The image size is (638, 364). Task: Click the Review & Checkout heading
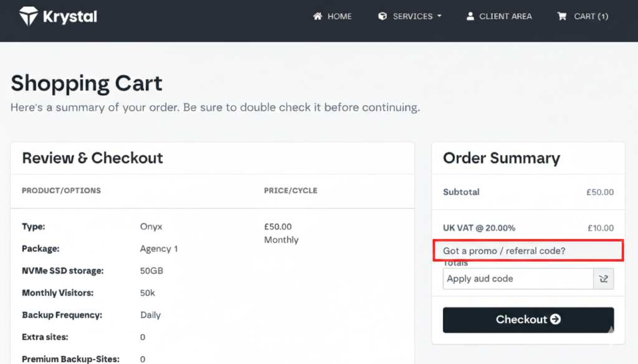[x=92, y=158]
